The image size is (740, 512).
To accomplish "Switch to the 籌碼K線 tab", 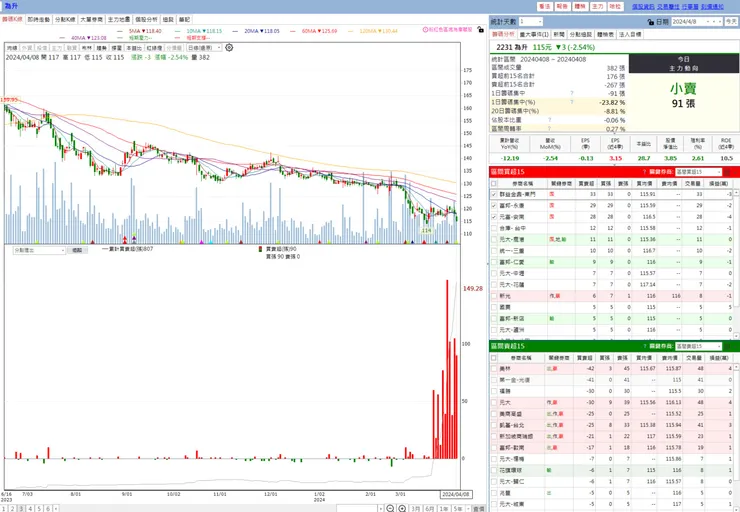I will click(12, 20).
